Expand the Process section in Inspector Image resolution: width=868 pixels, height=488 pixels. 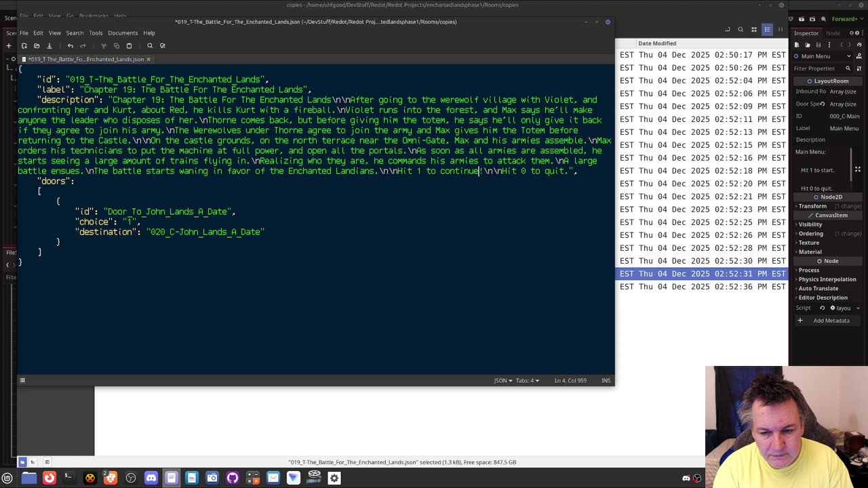tap(808, 270)
